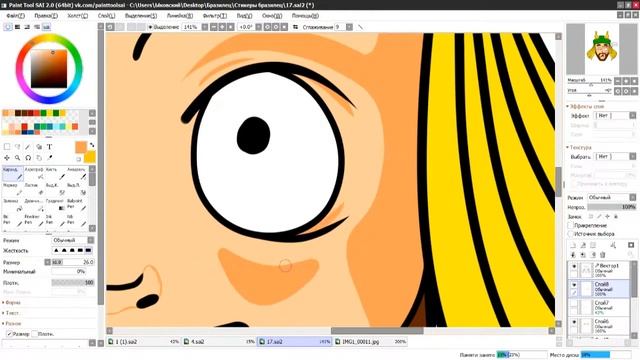Swap foreground and background colors
Image resolution: width=640 pixels, height=360 pixels.
[92, 145]
